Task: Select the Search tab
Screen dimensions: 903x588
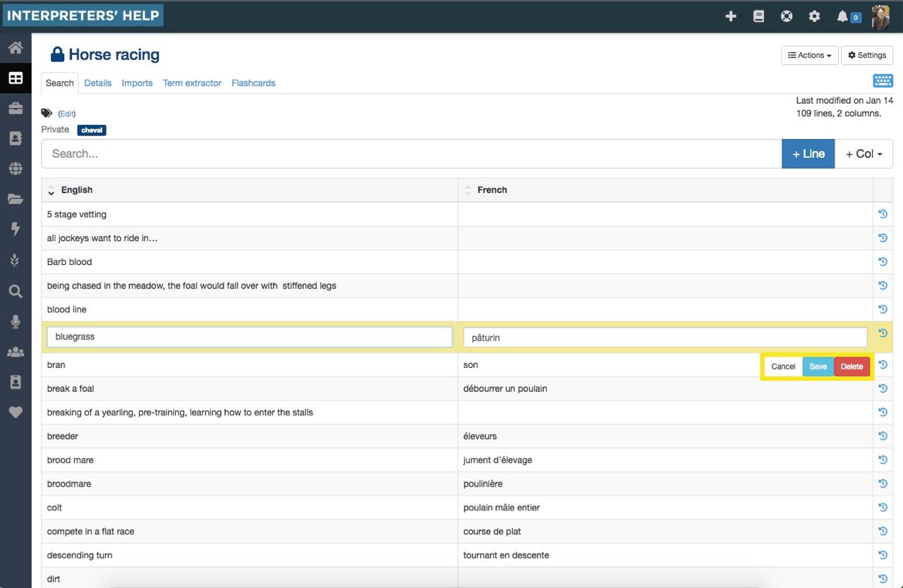Action: 60,82
